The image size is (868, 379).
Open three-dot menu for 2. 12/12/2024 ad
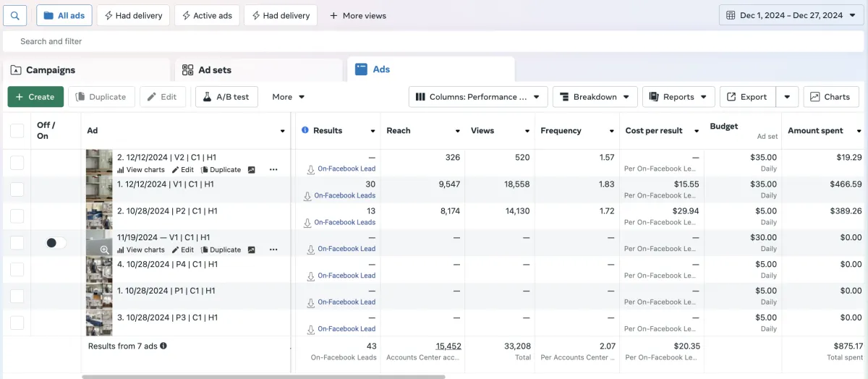tap(273, 169)
